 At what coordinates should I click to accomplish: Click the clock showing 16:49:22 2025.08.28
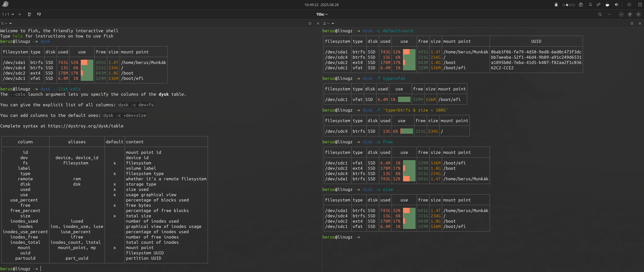click(x=321, y=5)
